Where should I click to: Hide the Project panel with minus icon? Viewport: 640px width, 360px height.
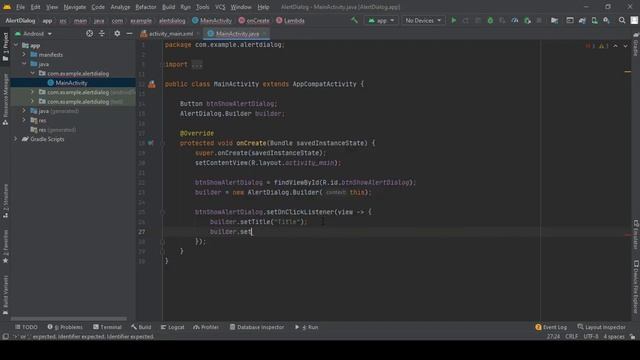(129, 33)
